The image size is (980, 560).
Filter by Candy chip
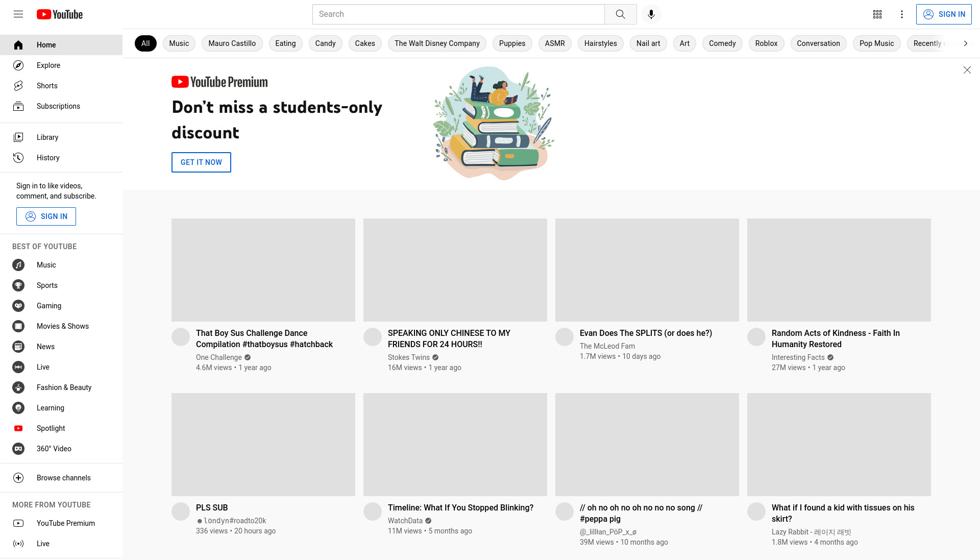(x=326, y=43)
